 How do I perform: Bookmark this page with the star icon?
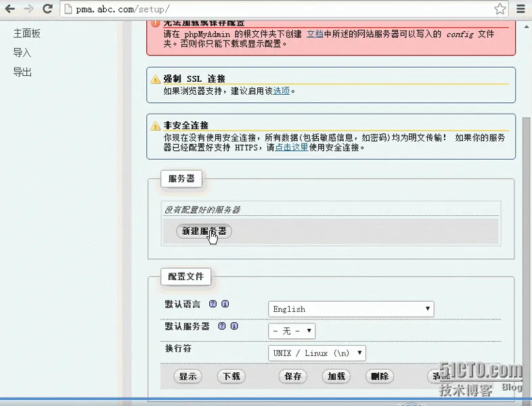click(x=500, y=9)
